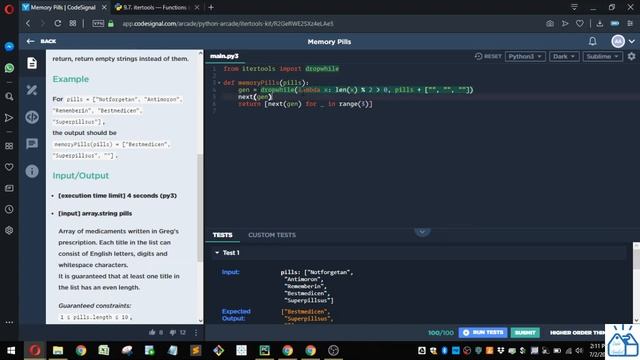
Task: Open the CodeSignal notifications bell
Action: click(592, 41)
